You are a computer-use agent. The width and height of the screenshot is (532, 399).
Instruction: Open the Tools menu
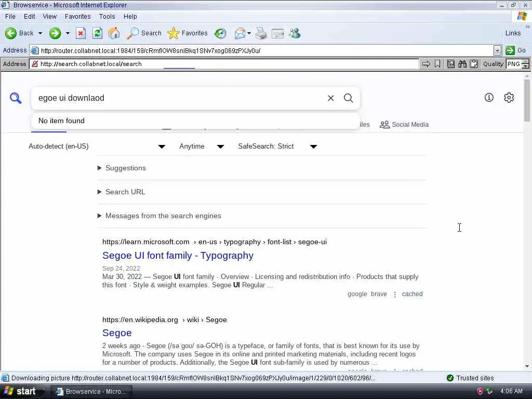(x=107, y=16)
